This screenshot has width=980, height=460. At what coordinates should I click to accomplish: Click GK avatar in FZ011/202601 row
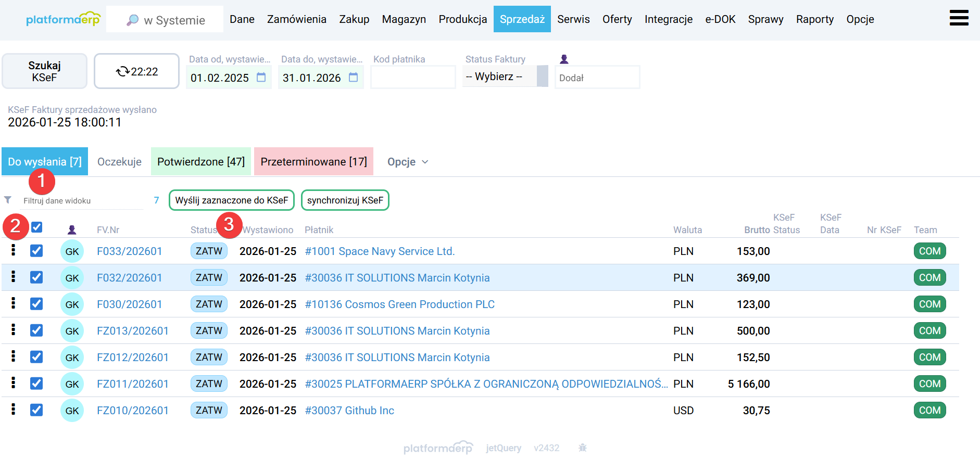click(x=72, y=384)
